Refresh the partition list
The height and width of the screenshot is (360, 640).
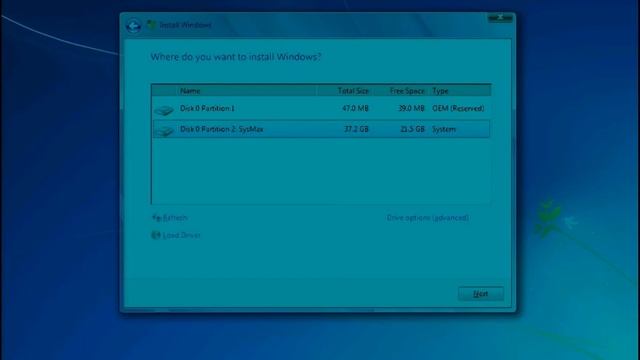[175, 218]
